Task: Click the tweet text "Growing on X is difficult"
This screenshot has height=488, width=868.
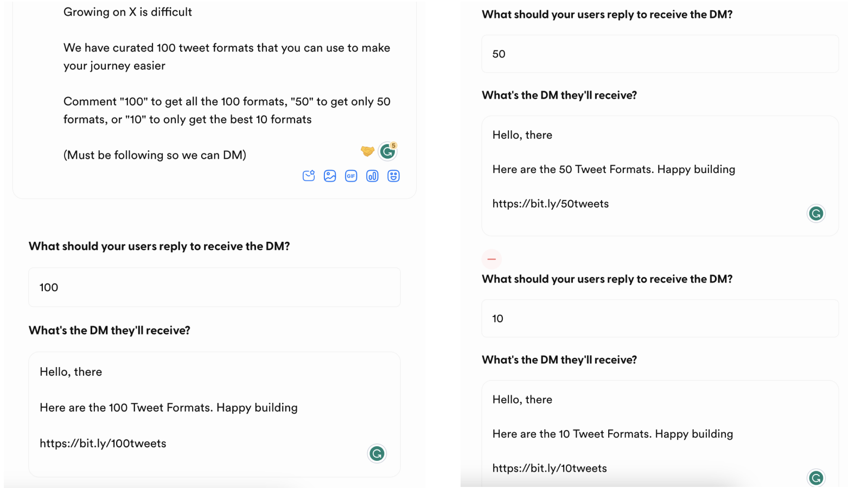Action: (127, 11)
